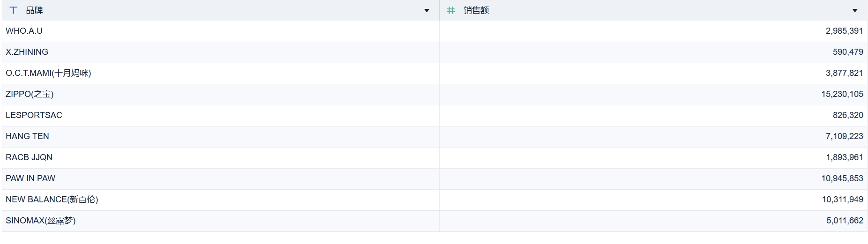868x244 pixels.
Task: Click the sales value 5,011,662
Action: click(x=845, y=221)
